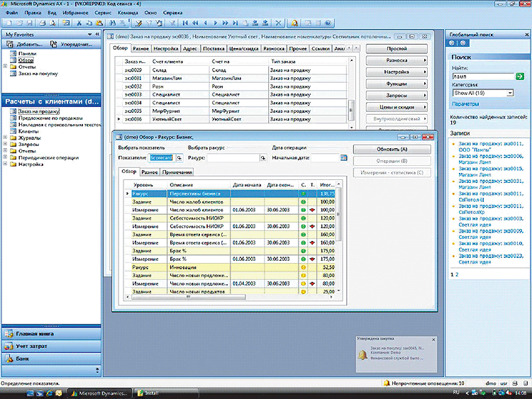Open the Избранное menu

click(x=75, y=13)
